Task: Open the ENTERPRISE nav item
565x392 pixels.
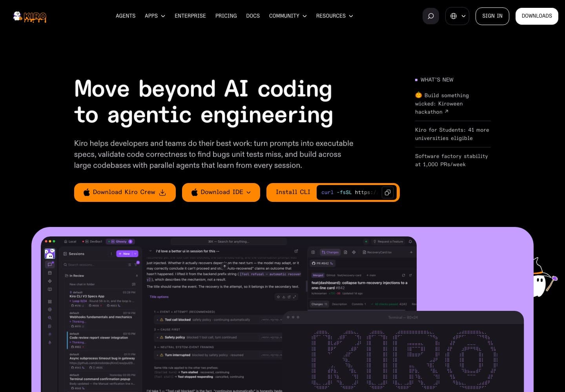Action: (190, 16)
